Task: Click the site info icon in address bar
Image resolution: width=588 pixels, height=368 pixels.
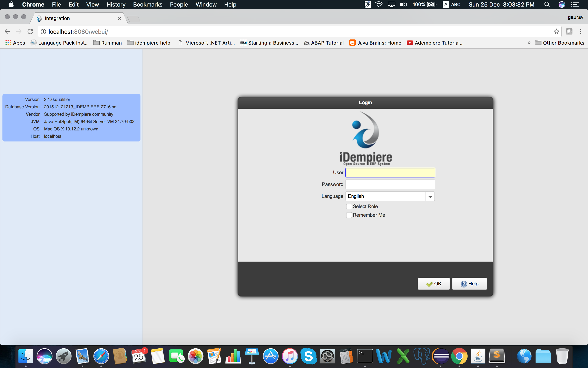Action: pyautogui.click(x=43, y=32)
